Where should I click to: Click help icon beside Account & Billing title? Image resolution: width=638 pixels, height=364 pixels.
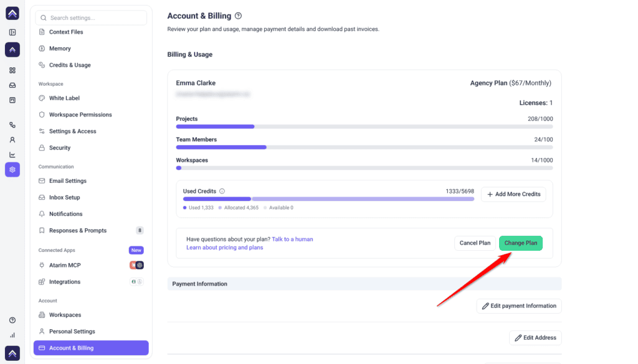239,16
